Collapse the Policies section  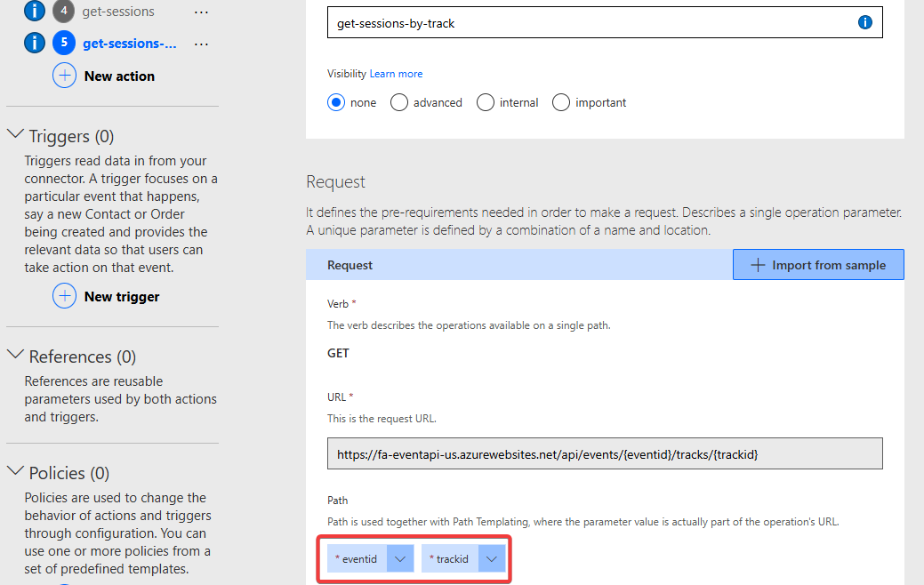pyautogui.click(x=15, y=472)
